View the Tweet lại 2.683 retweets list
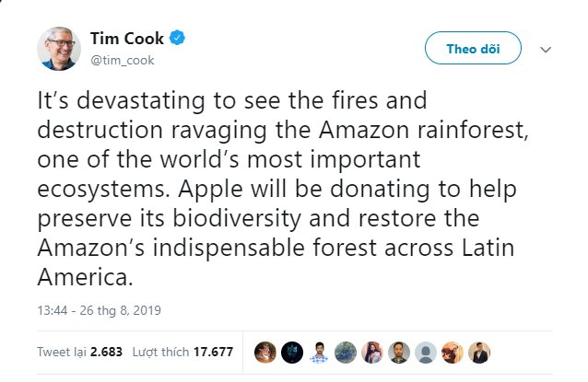588x382 pixels. click(x=79, y=352)
